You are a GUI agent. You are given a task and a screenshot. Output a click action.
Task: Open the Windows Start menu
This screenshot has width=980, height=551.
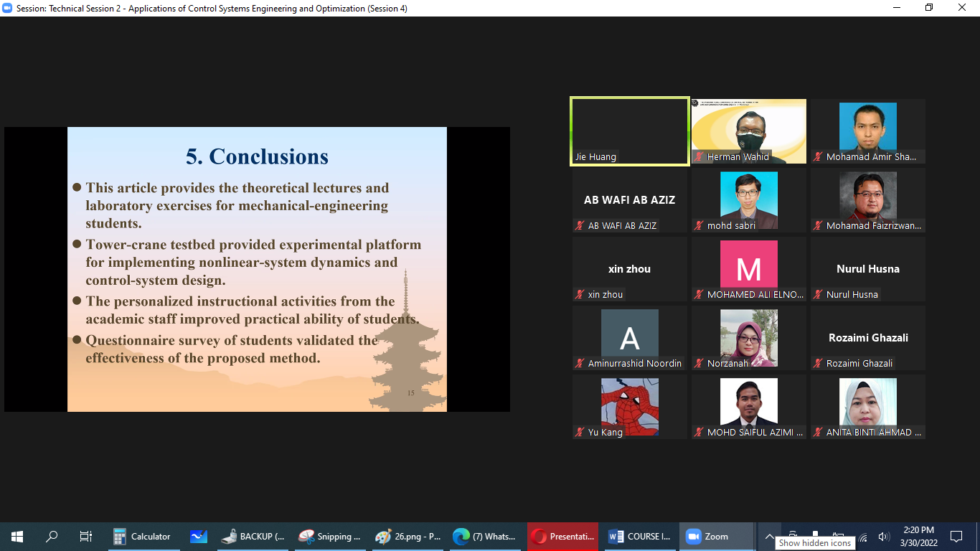click(17, 537)
